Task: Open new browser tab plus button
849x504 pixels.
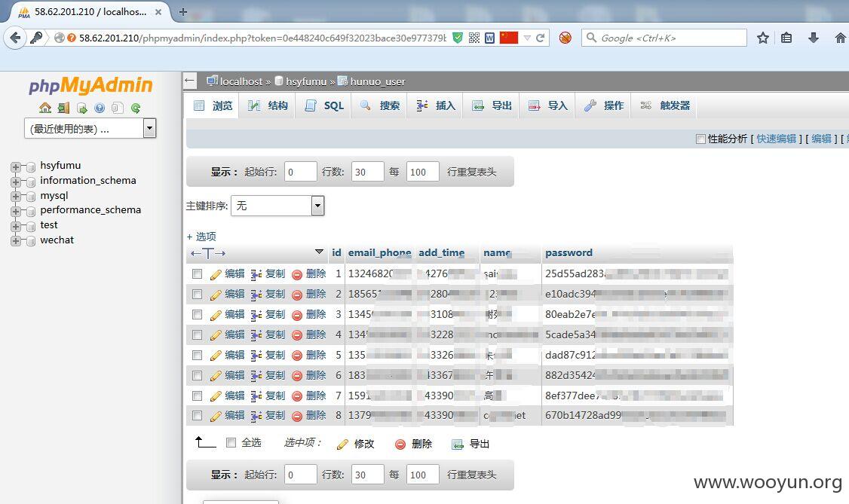Action: tap(183, 11)
